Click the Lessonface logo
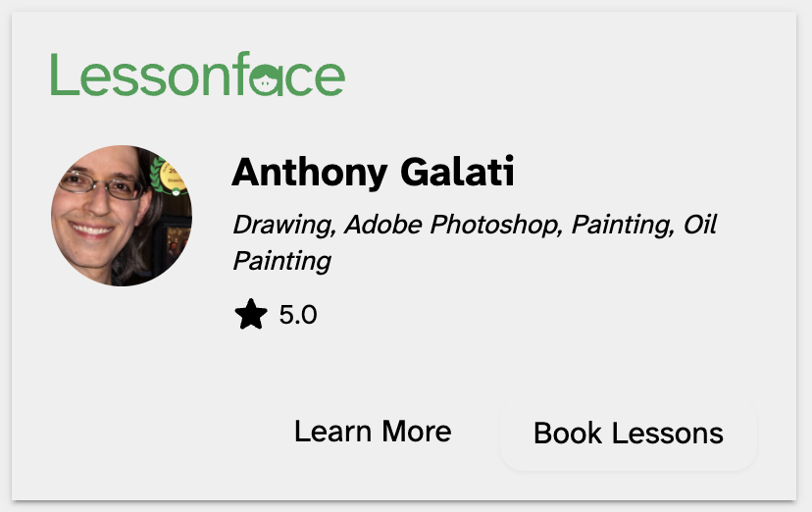Viewport: 812px width, 512px height. pyautogui.click(x=197, y=76)
